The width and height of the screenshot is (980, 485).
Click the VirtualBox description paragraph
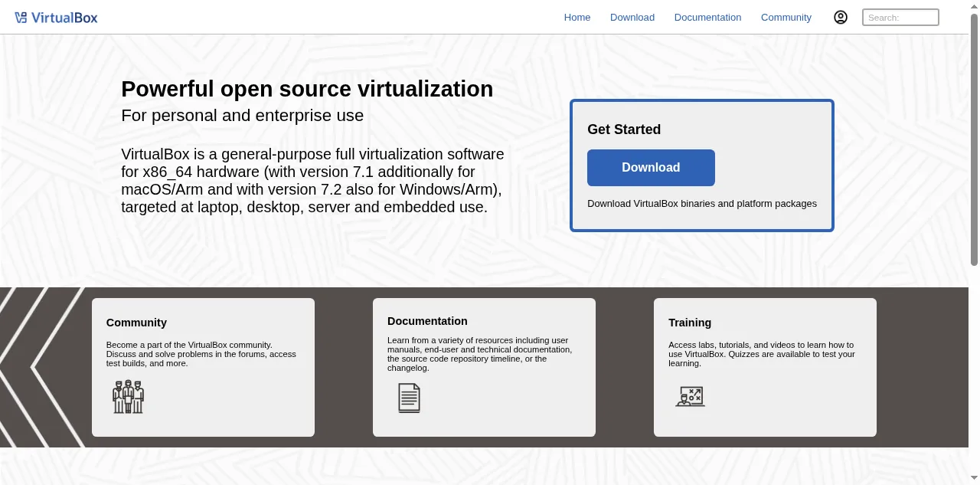[x=312, y=181]
